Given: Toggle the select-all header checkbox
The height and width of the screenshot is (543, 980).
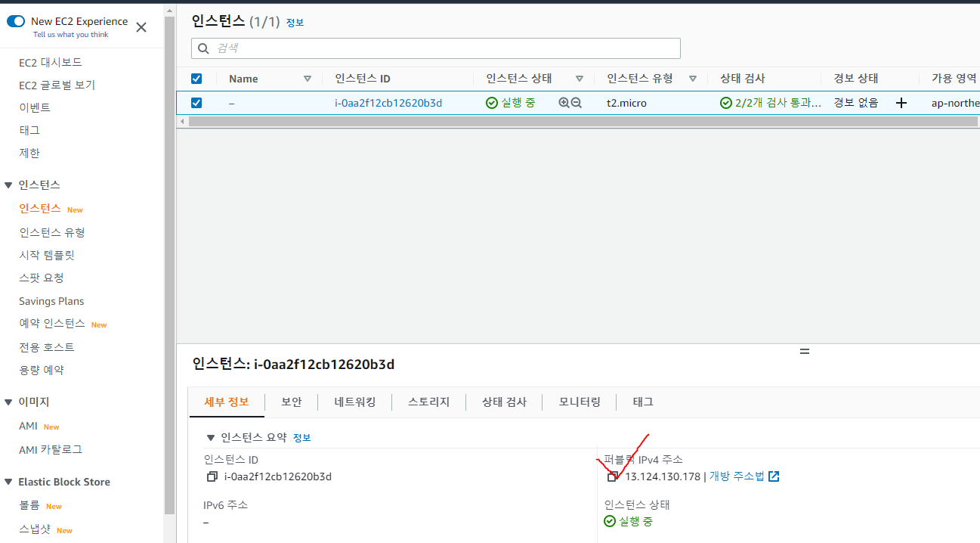Looking at the screenshot, I should [x=196, y=79].
